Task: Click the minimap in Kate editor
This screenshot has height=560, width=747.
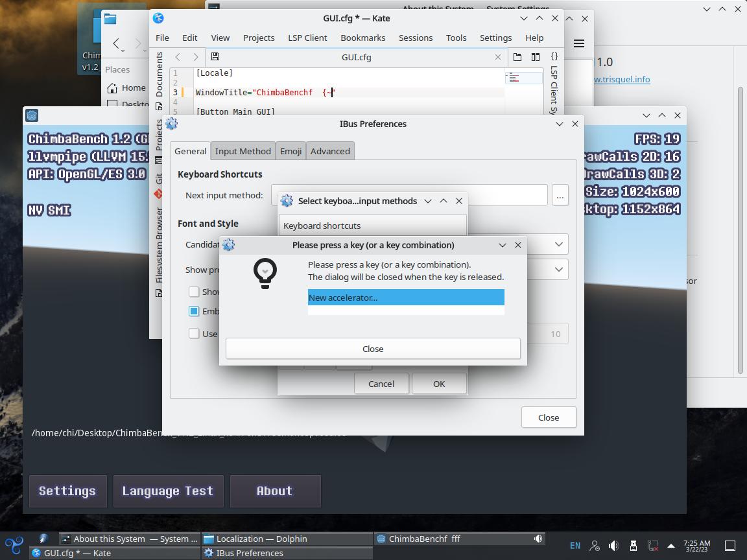Action: pyautogui.click(x=523, y=78)
